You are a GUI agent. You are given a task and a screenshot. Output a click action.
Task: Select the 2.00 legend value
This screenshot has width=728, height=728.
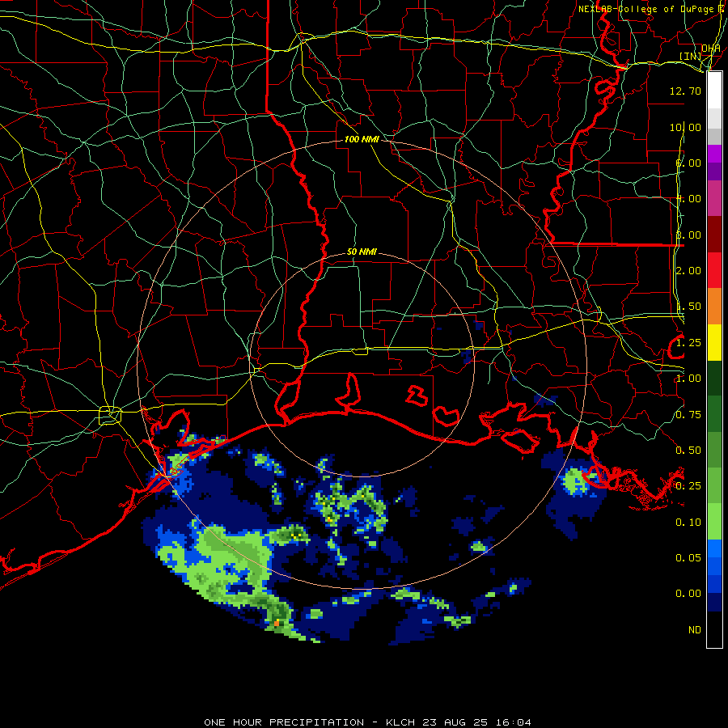[x=688, y=271]
